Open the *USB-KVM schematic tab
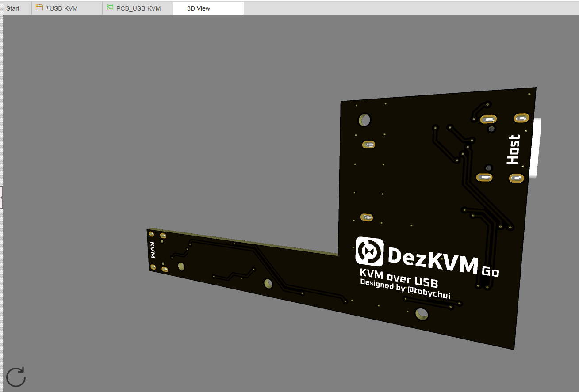Image resolution: width=579 pixels, height=392 pixels. [67, 8]
